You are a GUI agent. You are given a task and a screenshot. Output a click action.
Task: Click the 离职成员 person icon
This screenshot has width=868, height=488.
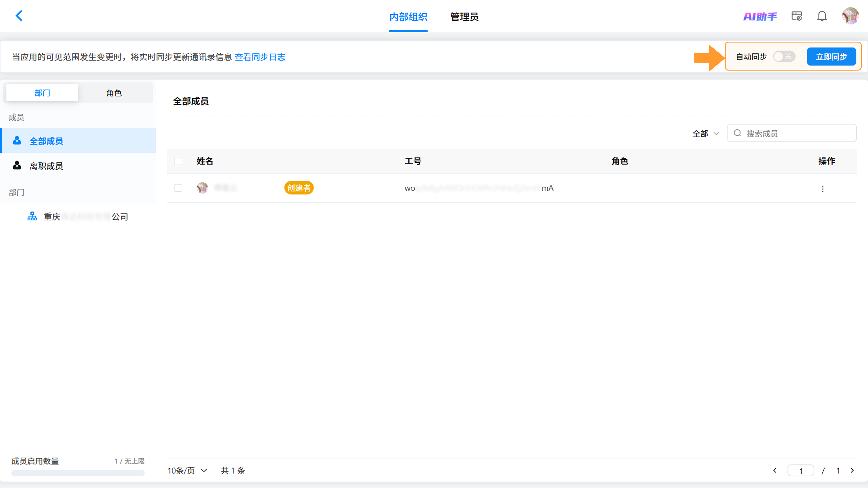point(17,165)
